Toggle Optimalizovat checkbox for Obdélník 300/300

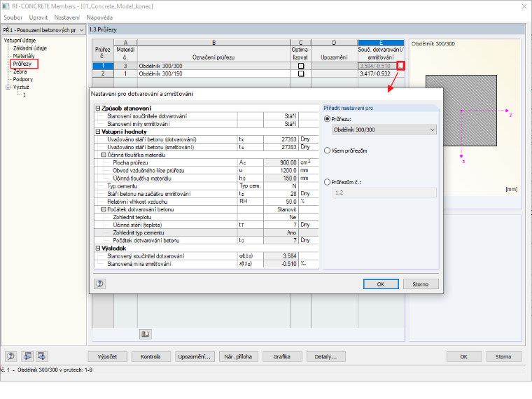pyautogui.click(x=300, y=66)
